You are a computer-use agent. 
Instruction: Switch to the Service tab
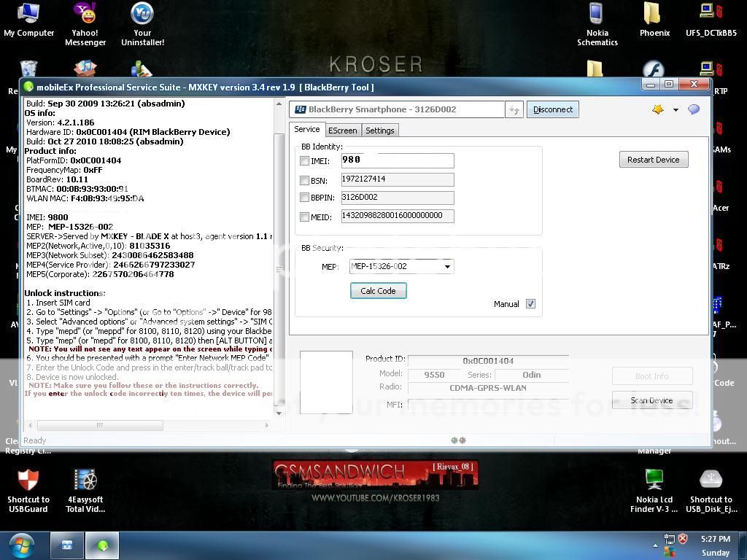coord(307,130)
